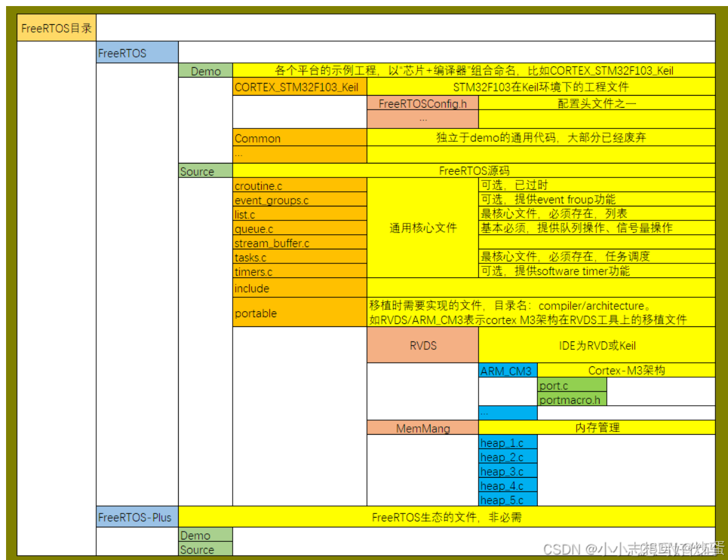Select the 'list.c' cell
The height and width of the screenshot is (560, 728).
click(300, 214)
